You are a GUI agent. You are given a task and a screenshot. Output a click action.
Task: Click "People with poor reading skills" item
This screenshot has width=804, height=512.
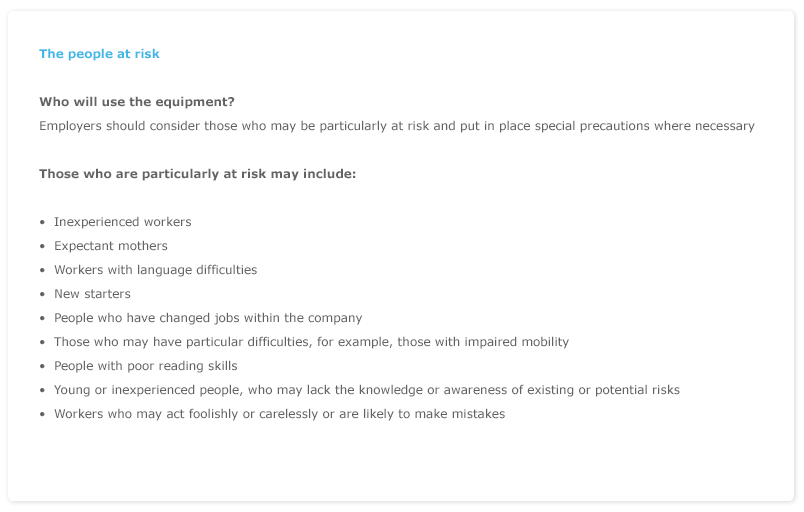point(145,366)
